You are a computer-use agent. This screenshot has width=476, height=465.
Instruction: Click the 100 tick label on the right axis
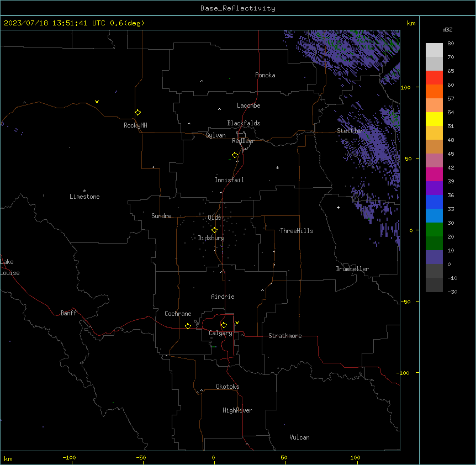click(405, 87)
